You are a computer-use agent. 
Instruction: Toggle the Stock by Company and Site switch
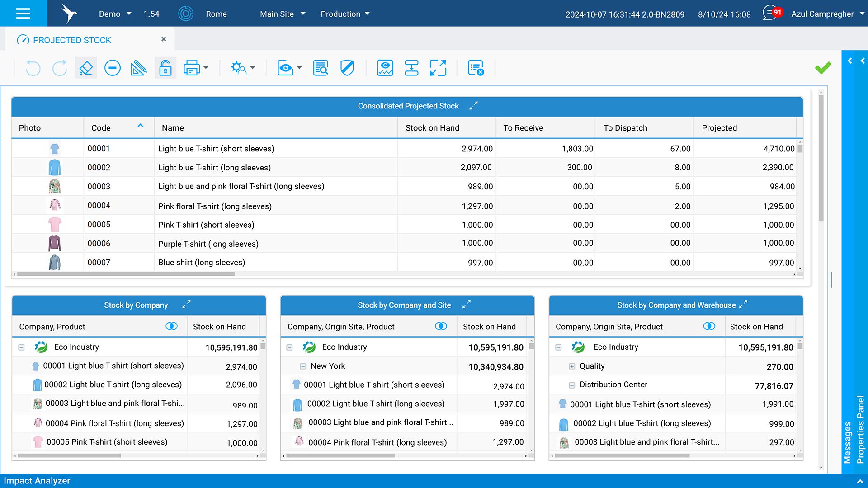[441, 326]
